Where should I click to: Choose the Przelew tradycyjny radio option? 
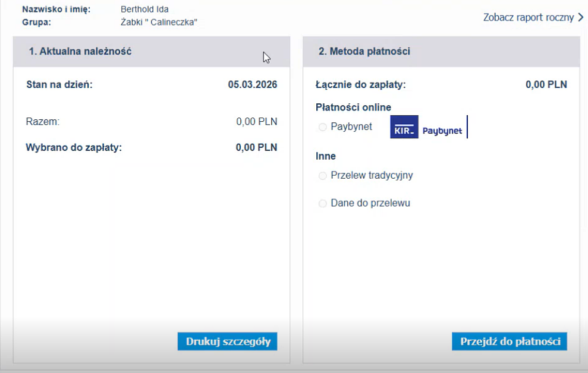323,176
